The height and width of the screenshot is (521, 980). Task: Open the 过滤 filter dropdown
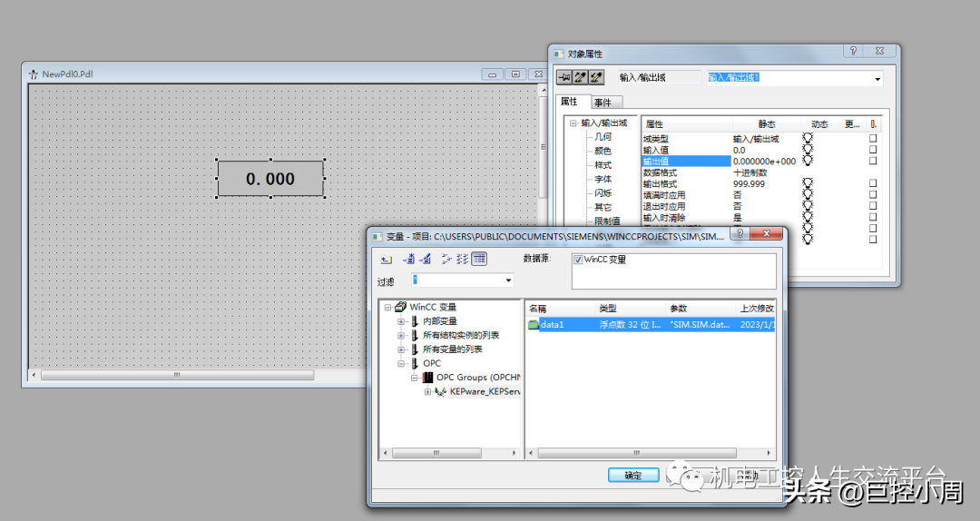(x=508, y=280)
